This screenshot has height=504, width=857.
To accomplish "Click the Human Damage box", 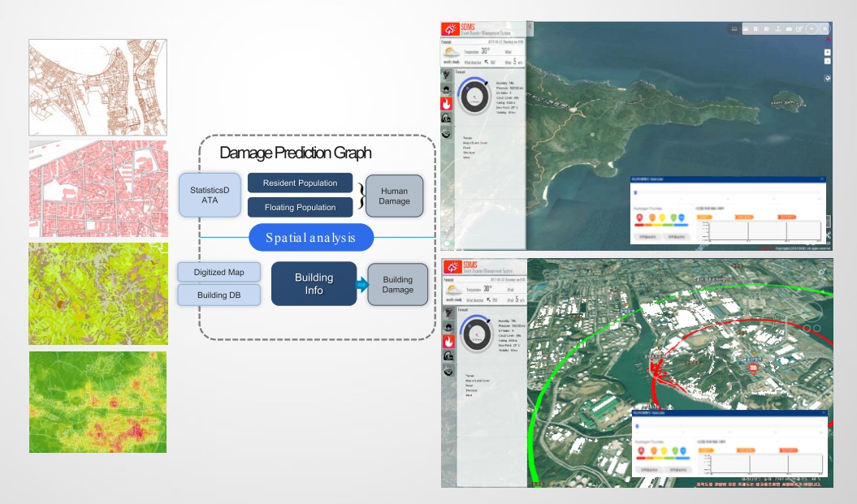I will 394,196.
